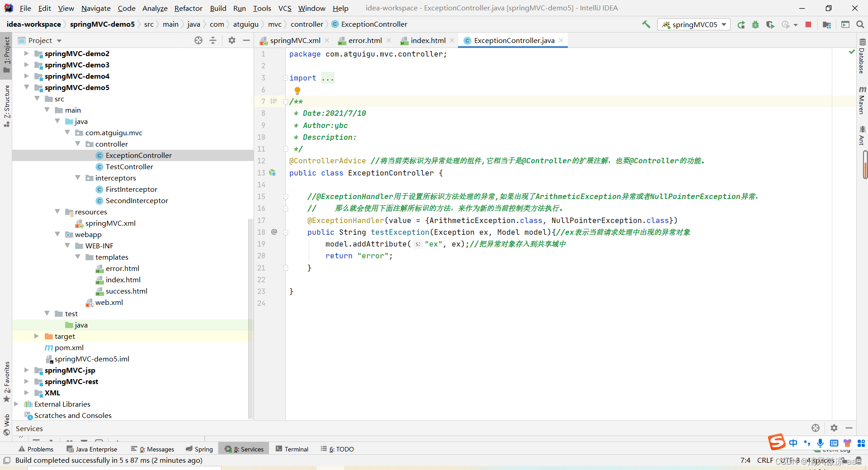Screen dimensions: 868x470
Task: Stop the running application red square
Action: pyautogui.click(x=808, y=24)
